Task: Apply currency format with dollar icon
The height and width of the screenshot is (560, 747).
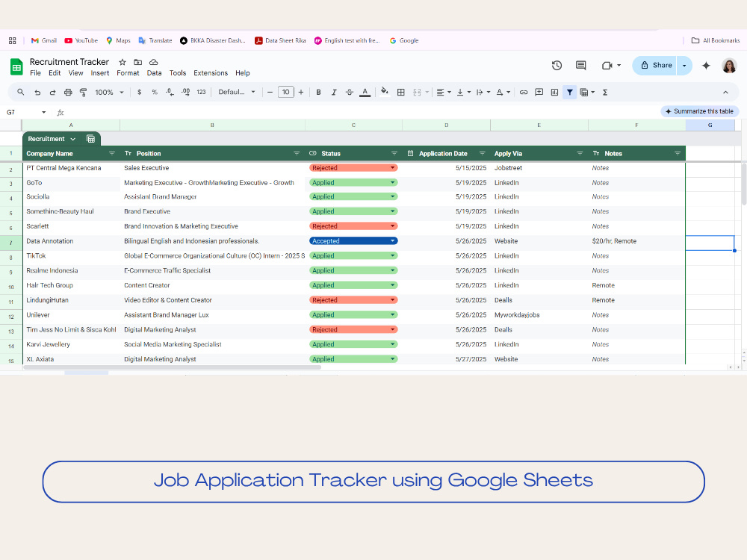Action: (139, 93)
